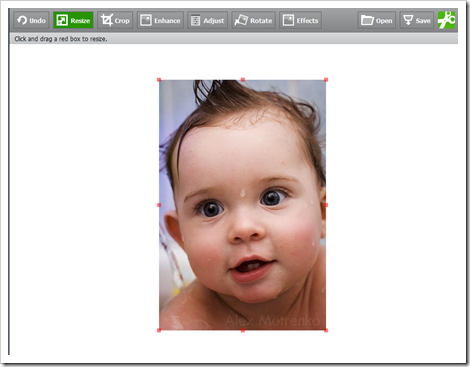Click the right-middle red resize handle
The width and height of the screenshot is (470, 367).
326,205
